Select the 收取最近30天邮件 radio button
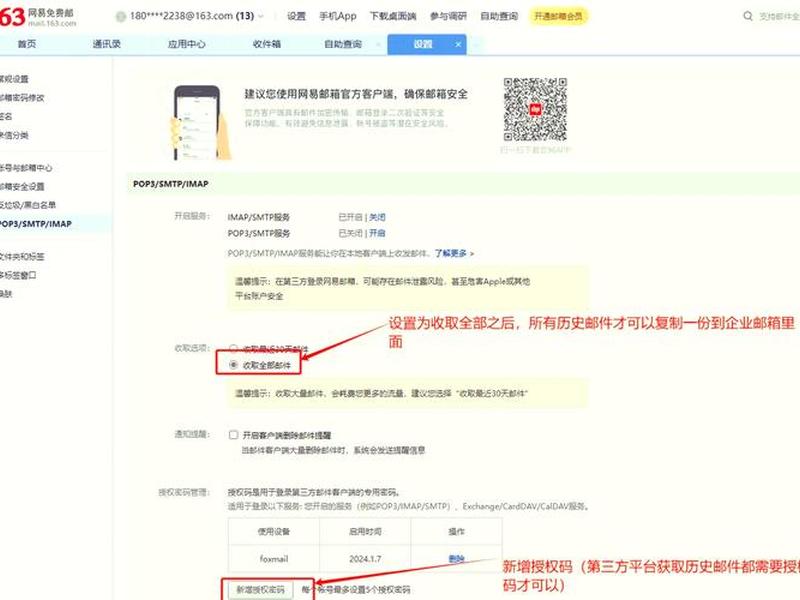This screenshot has width=800, height=600. tap(233, 348)
